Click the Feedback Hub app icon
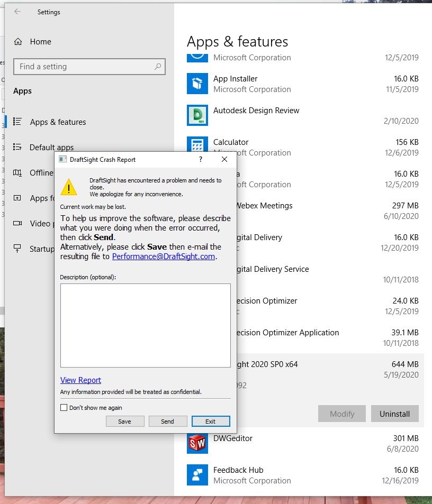 (197, 475)
